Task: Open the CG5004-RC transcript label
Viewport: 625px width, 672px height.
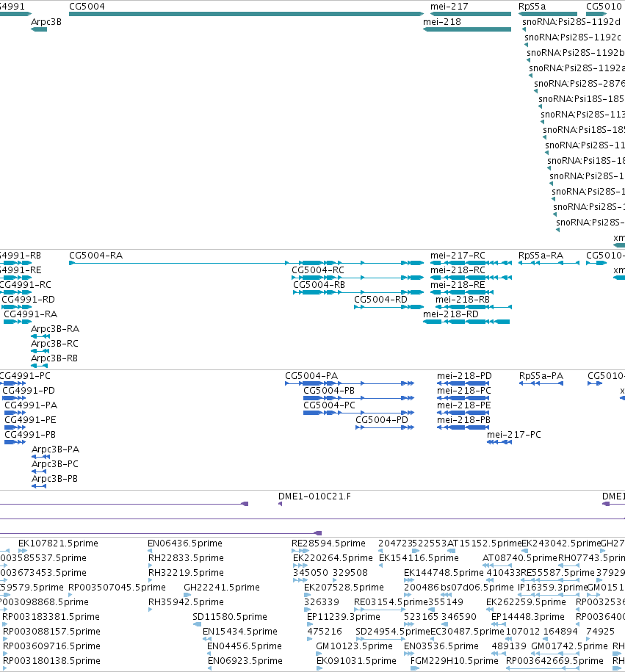Action: pos(318,270)
